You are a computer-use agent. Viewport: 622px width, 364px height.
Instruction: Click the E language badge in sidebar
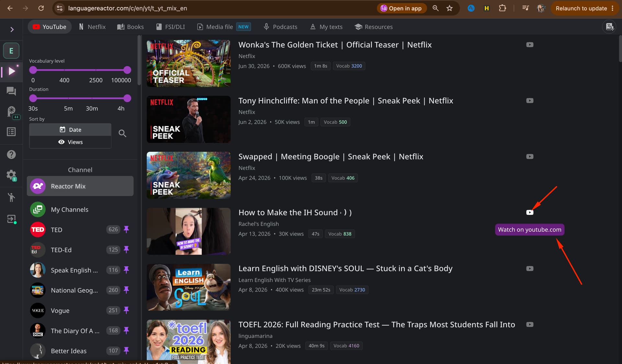11,51
